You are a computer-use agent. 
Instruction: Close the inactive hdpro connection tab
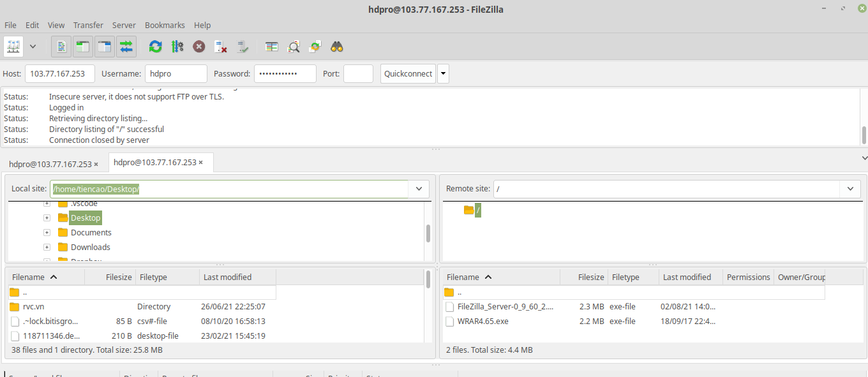(x=96, y=164)
